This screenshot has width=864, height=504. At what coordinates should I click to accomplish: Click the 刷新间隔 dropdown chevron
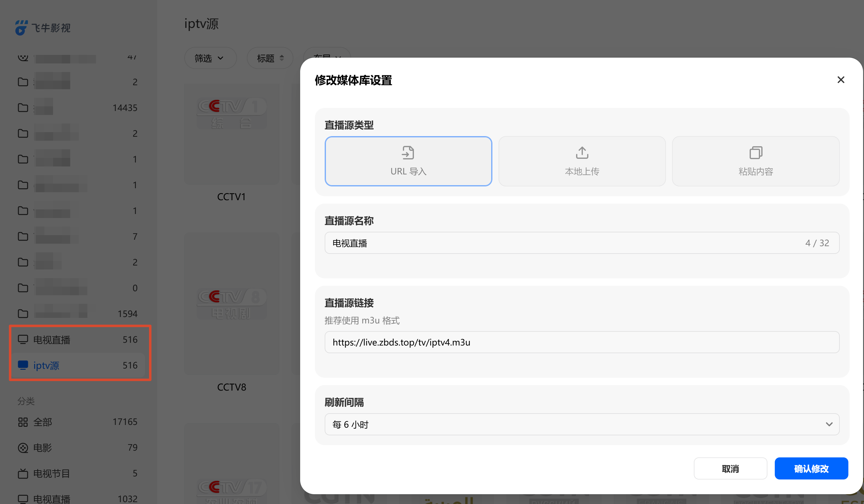829,425
